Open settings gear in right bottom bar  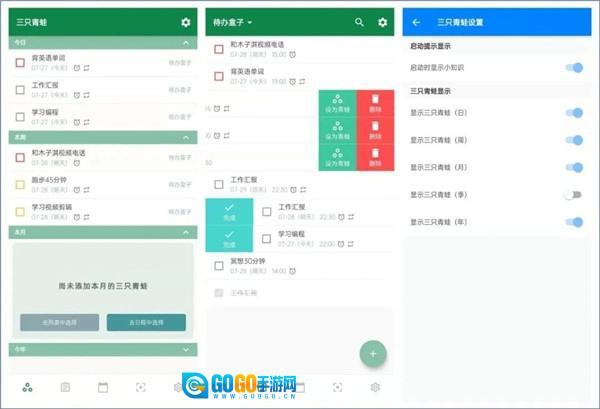click(x=375, y=387)
